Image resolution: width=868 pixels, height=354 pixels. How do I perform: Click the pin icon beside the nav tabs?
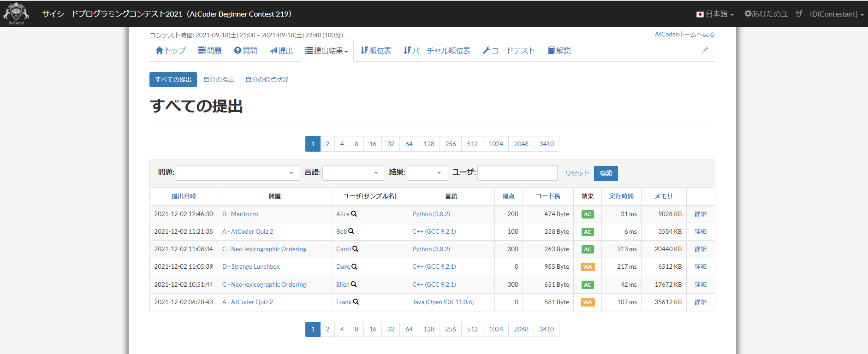coord(705,50)
